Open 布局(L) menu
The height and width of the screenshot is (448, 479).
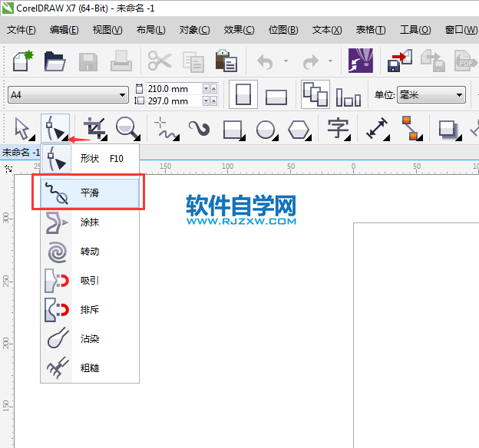(151, 30)
